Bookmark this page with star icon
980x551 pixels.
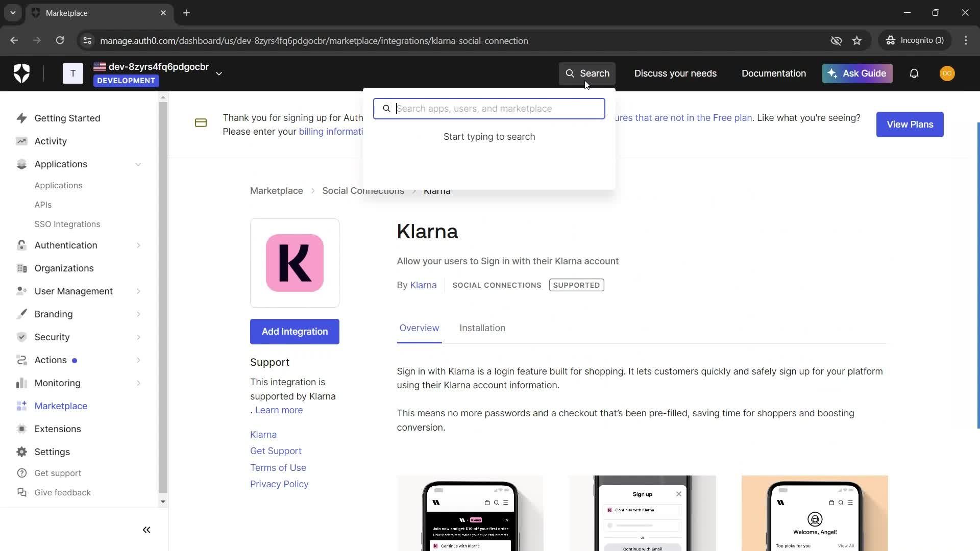(857, 40)
